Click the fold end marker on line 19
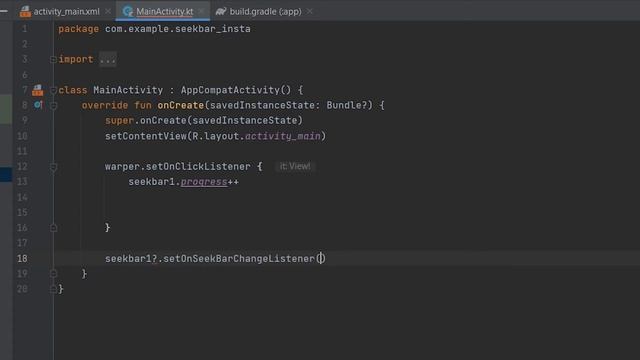The image size is (640, 360). 53,273
